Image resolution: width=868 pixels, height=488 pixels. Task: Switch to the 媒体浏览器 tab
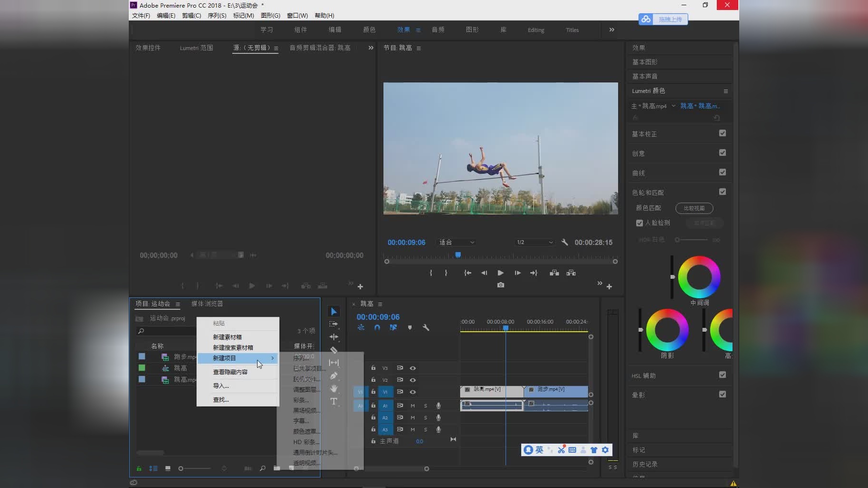coord(207,304)
